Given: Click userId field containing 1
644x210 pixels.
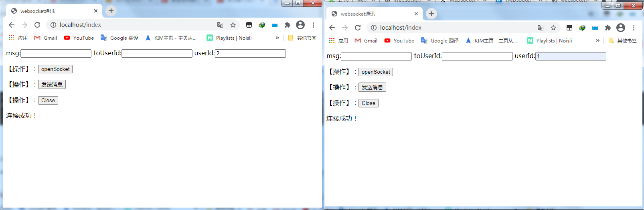Looking at the screenshot, I should tap(571, 56).
